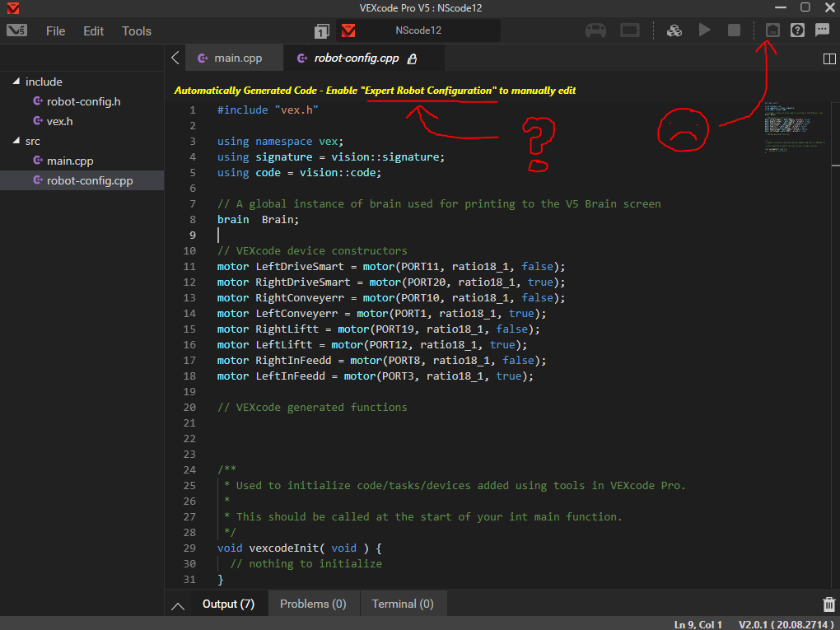Click the lock icon on robot-config.cpp tab

click(x=412, y=59)
